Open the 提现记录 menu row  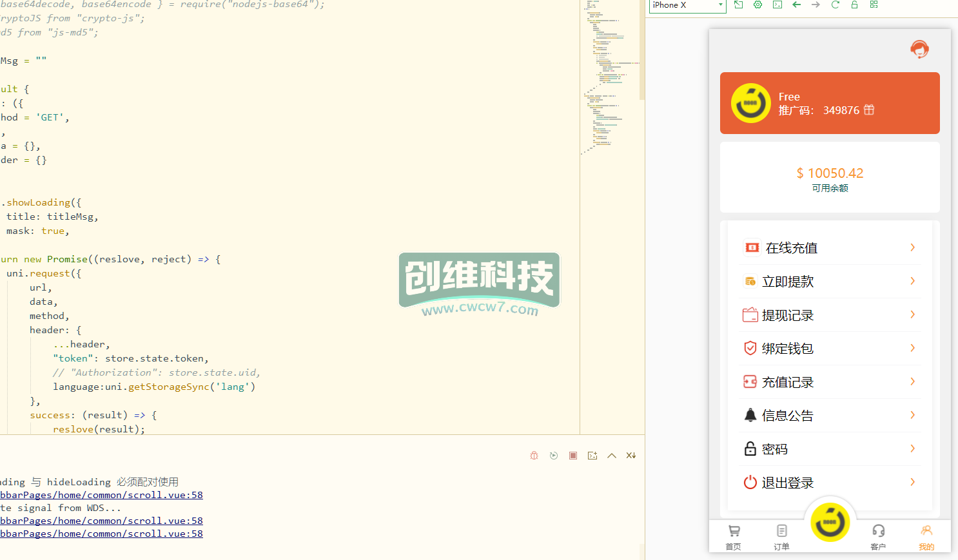click(x=830, y=315)
